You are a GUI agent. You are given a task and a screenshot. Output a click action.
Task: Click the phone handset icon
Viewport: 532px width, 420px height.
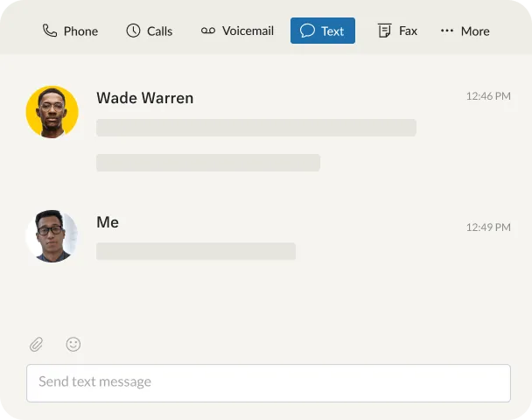click(x=50, y=31)
